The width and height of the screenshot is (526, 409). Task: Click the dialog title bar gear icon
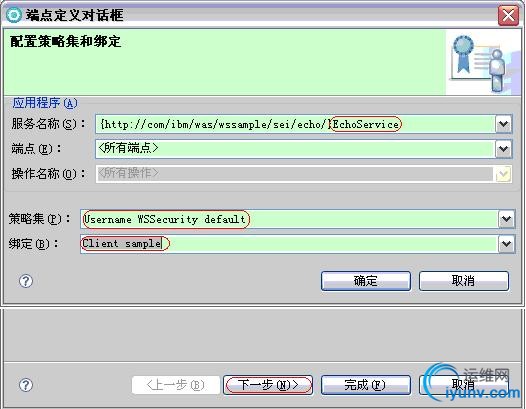[14, 15]
